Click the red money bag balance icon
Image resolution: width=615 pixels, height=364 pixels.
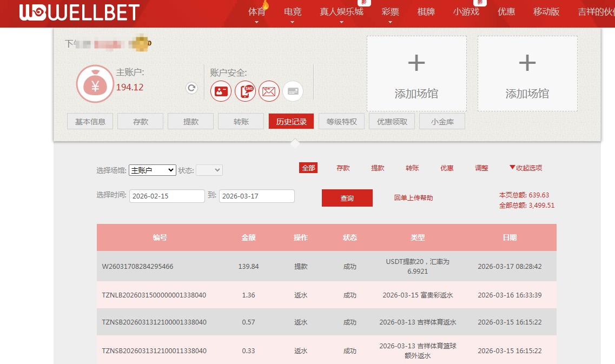point(95,83)
